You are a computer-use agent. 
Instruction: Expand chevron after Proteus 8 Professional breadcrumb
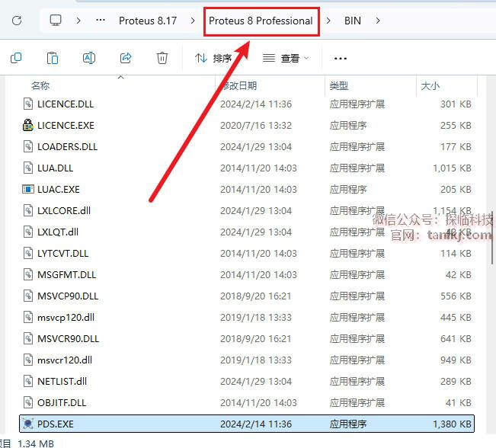point(328,21)
